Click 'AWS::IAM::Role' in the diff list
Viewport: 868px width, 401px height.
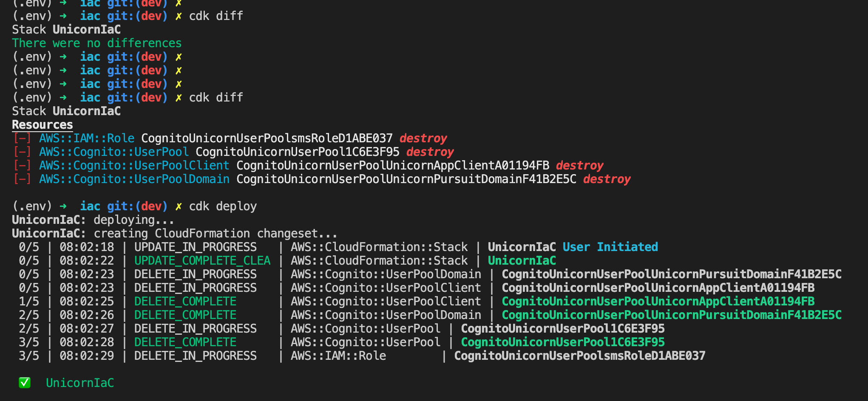[x=87, y=138]
